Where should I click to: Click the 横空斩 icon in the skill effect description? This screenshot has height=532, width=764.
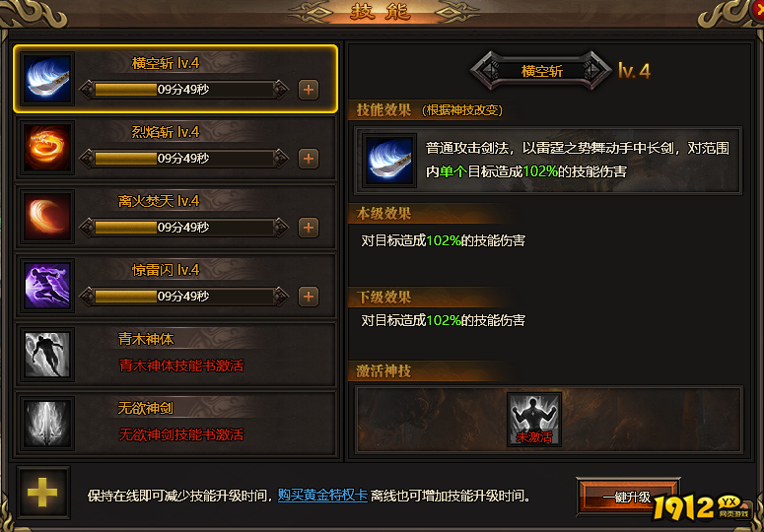pyautogui.click(x=389, y=161)
